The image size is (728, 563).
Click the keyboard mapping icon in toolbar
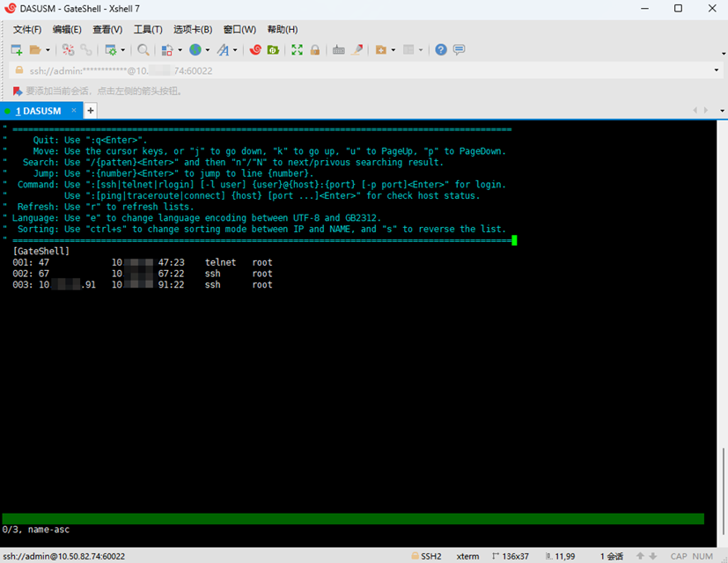point(339,50)
